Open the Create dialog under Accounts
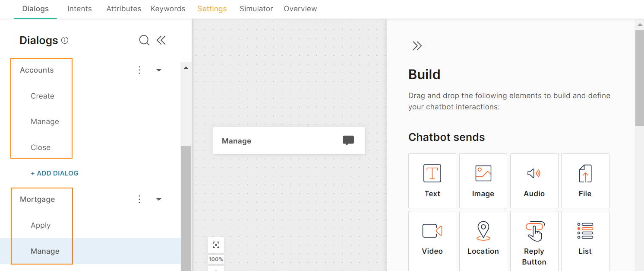 42,96
